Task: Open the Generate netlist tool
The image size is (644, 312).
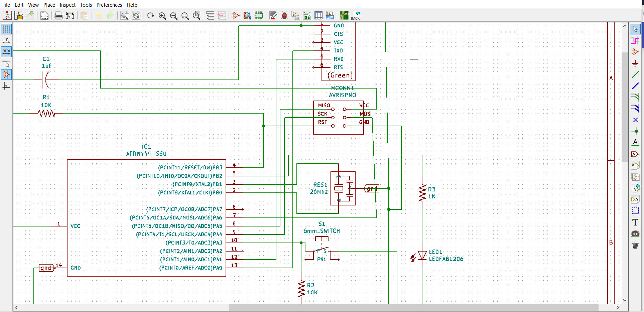Action: click(307, 15)
